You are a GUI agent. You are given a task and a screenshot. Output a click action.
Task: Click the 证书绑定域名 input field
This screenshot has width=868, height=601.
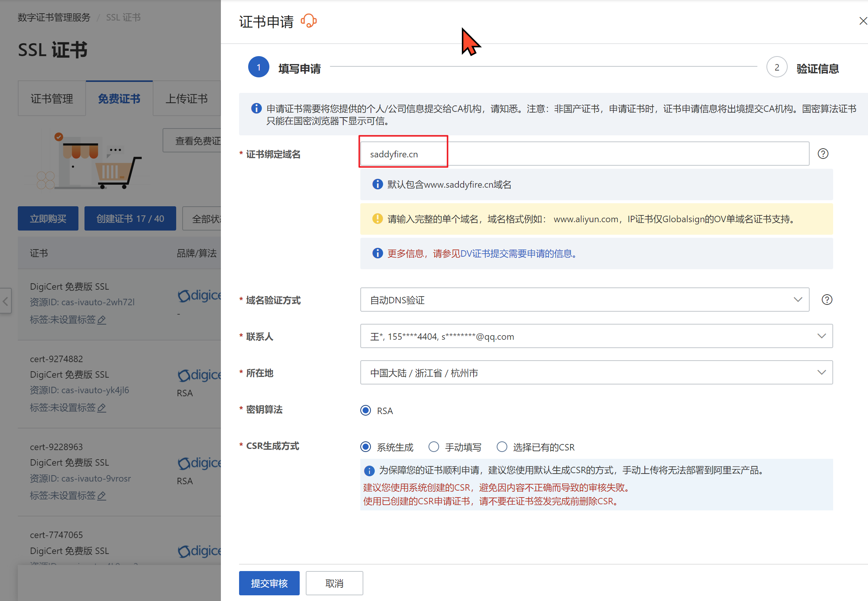(x=584, y=154)
